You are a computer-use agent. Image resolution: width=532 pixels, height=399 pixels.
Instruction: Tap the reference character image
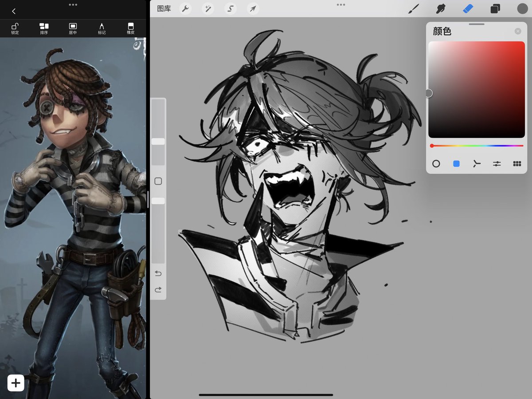coord(73,217)
